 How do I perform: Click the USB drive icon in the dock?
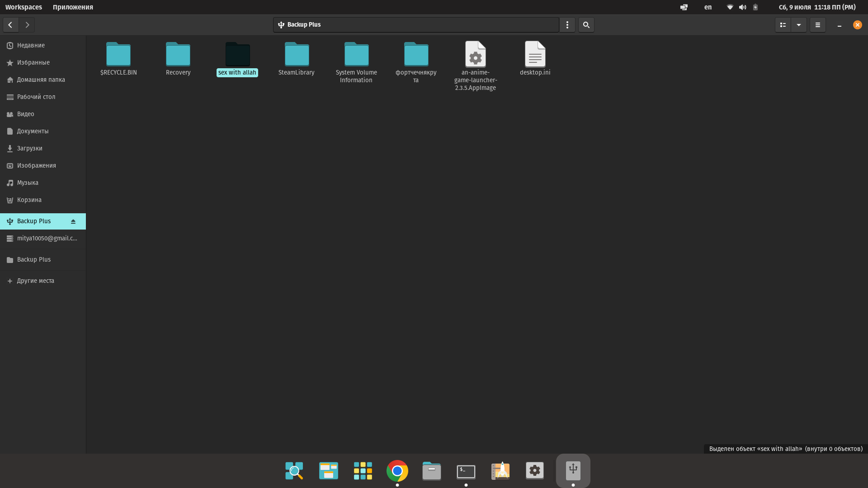pos(572,470)
